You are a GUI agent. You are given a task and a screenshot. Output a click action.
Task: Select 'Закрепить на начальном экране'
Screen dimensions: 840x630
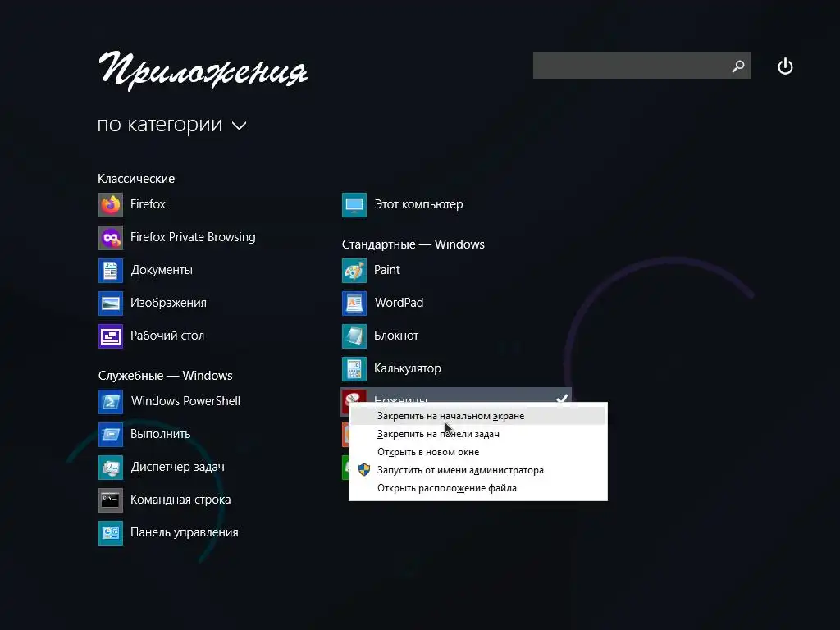click(478, 416)
